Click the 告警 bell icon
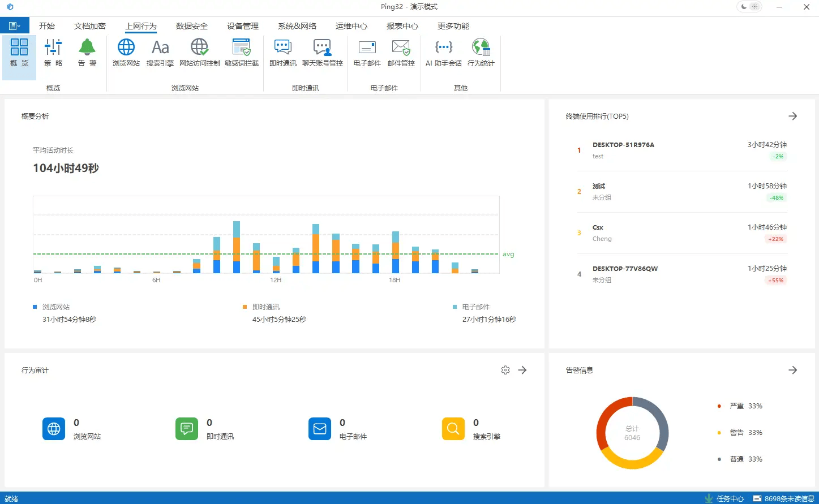 87,53
